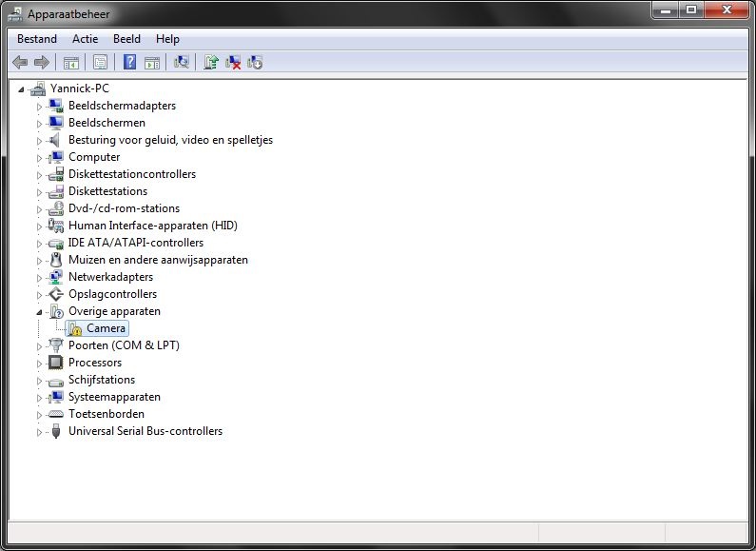Select Diskettestationcontrollers label
The image size is (756, 551).
coord(132,174)
